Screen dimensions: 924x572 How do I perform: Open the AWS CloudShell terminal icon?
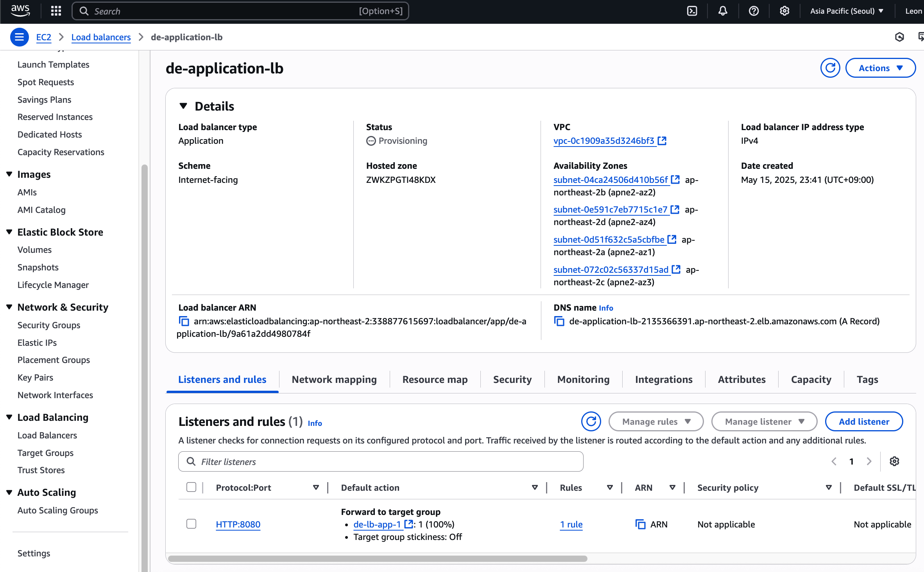click(692, 11)
